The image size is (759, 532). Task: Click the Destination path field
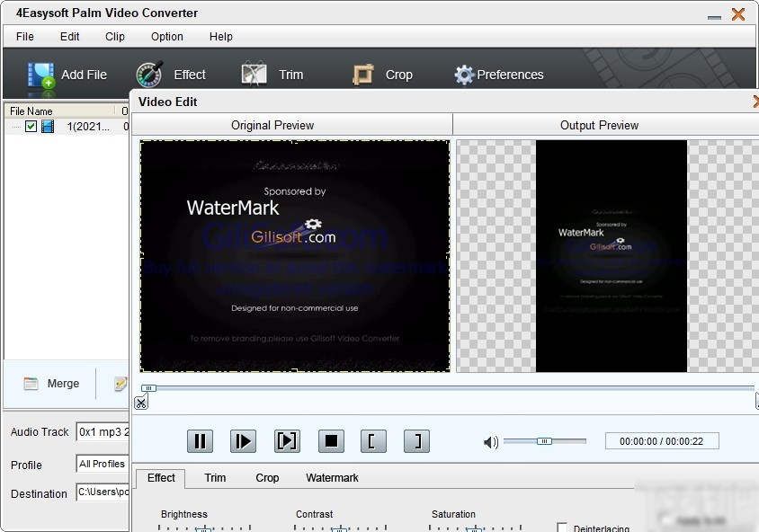point(103,492)
